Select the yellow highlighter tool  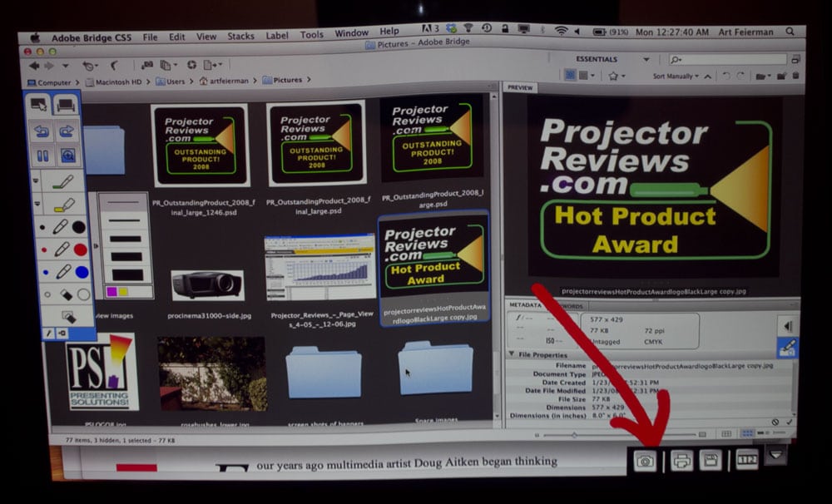pyautogui.click(x=64, y=205)
